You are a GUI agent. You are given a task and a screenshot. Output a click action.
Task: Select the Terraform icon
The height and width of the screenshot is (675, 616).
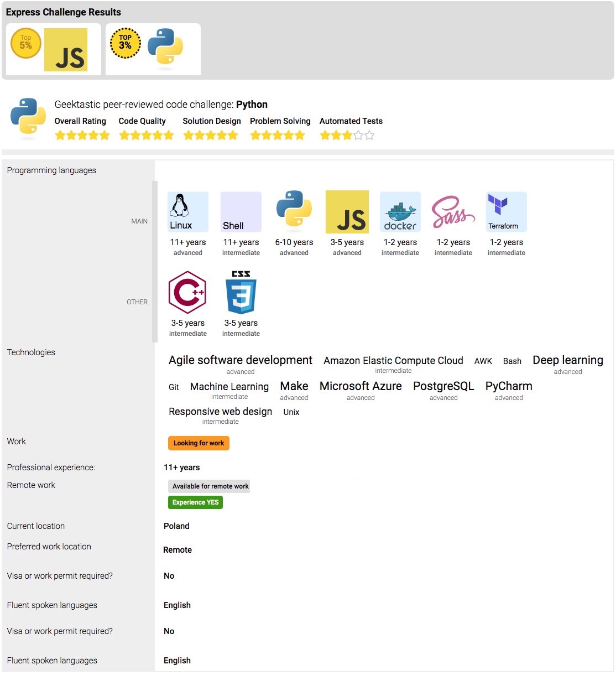coord(507,212)
